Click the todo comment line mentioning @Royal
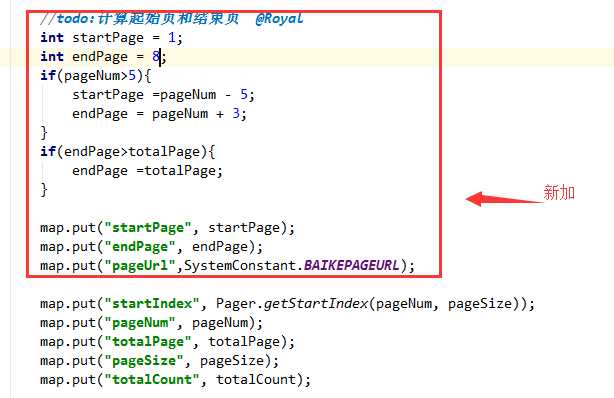Image resolution: width=614 pixels, height=398 pixels. pos(172,19)
